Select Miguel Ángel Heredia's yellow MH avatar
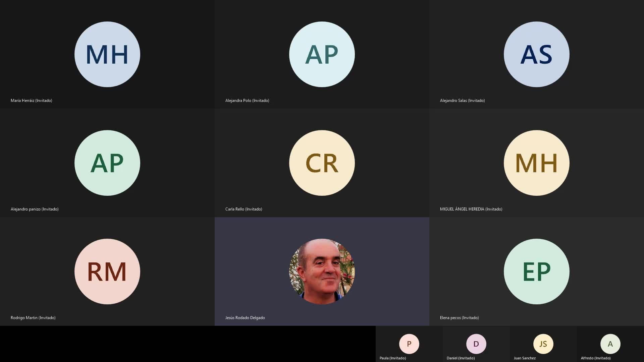This screenshot has width=644, height=362. [x=537, y=163]
